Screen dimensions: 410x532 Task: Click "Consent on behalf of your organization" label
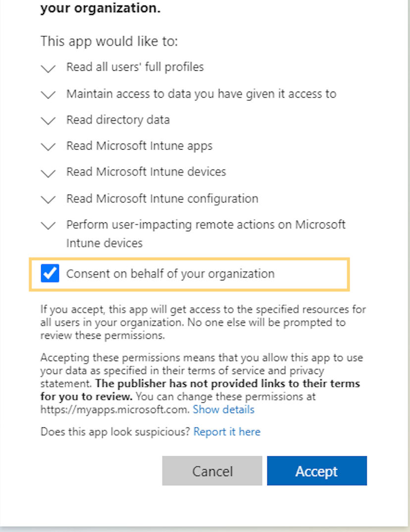tap(170, 273)
